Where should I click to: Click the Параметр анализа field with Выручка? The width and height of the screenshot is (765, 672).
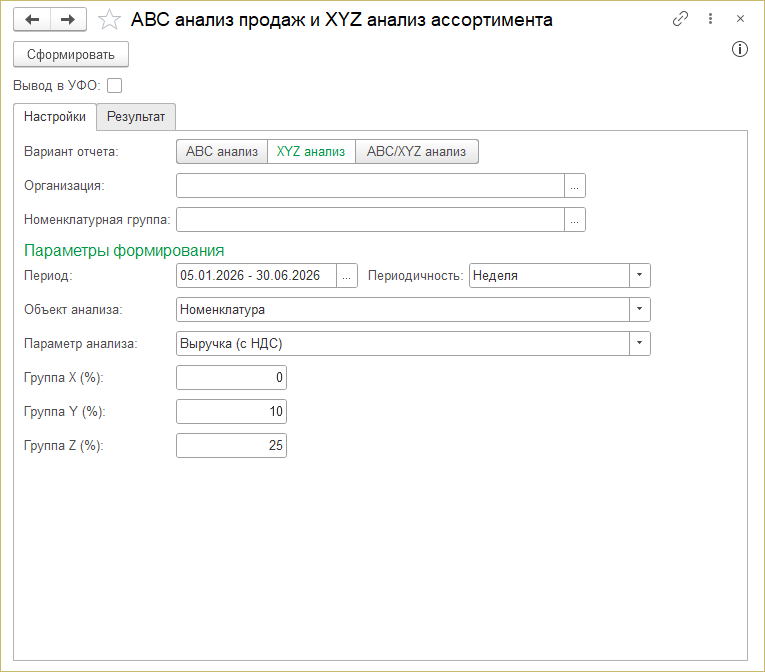point(403,344)
